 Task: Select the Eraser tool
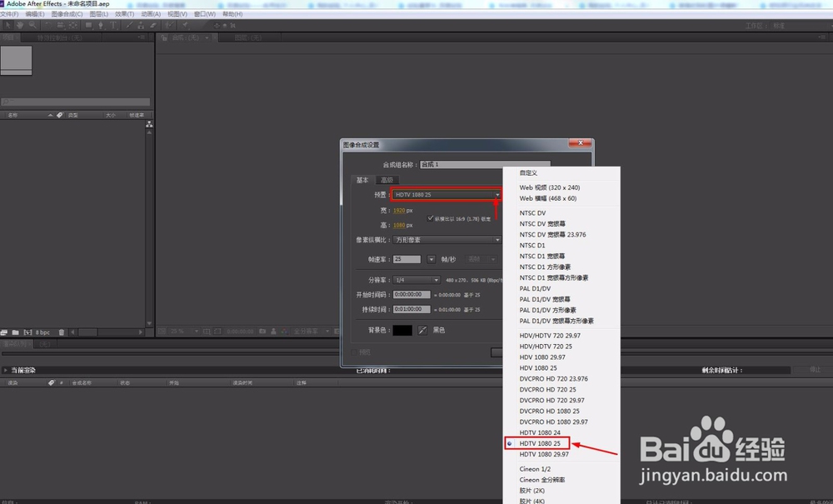click(153, 25)
